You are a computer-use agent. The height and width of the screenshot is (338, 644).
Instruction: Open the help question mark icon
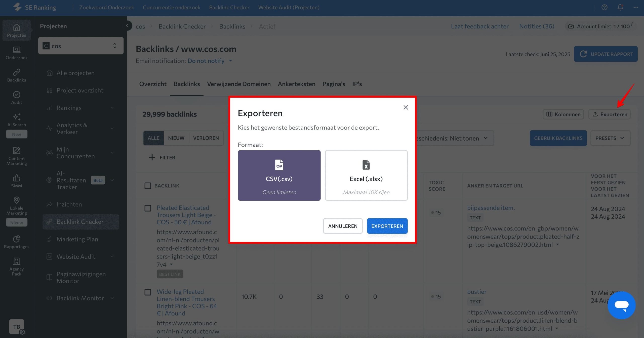pos(605,7)
